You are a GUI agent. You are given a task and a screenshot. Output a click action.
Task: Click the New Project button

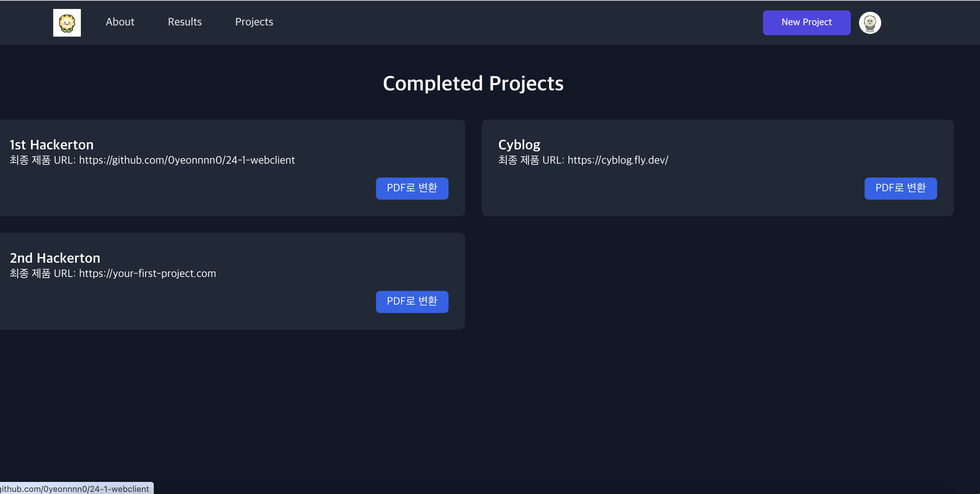pos(806,22)
